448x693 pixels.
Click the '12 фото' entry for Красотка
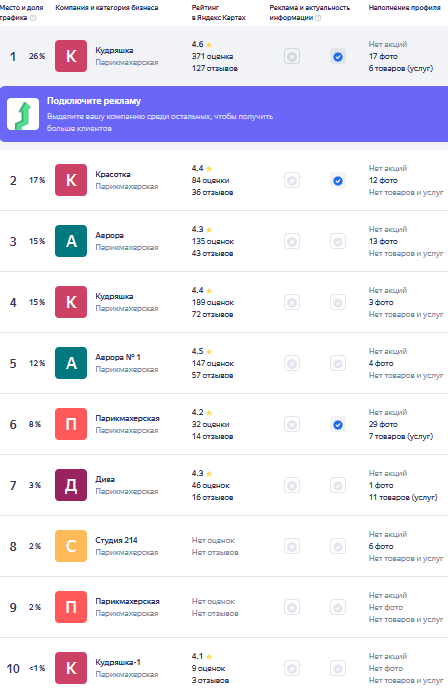(x=383, y=180)
